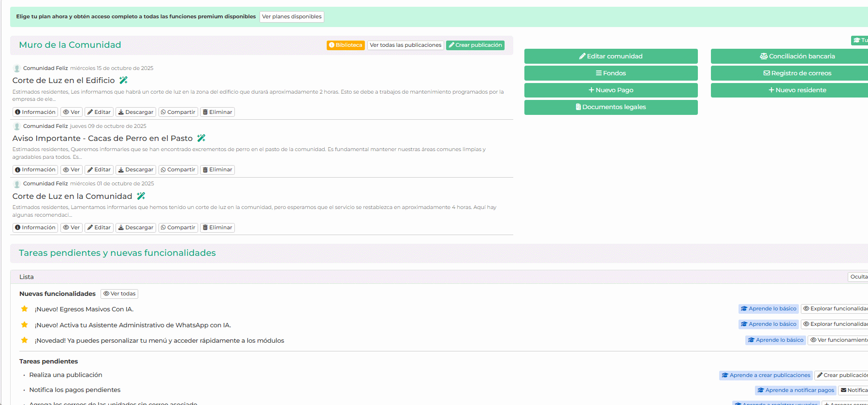Viewport: 868px width, 405px height.
Task: Click magic wand icon beside Corte de Luz en el Edificio
Action: [x=124, y=80]
